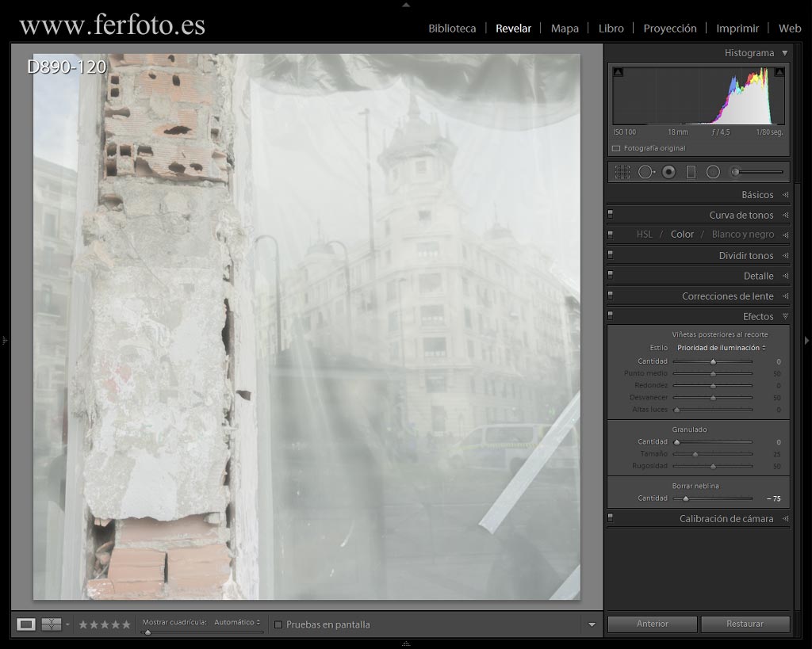Toggle Calibración de cámara panel switch
Screen dimensions: 812x649
pos(611,518)
